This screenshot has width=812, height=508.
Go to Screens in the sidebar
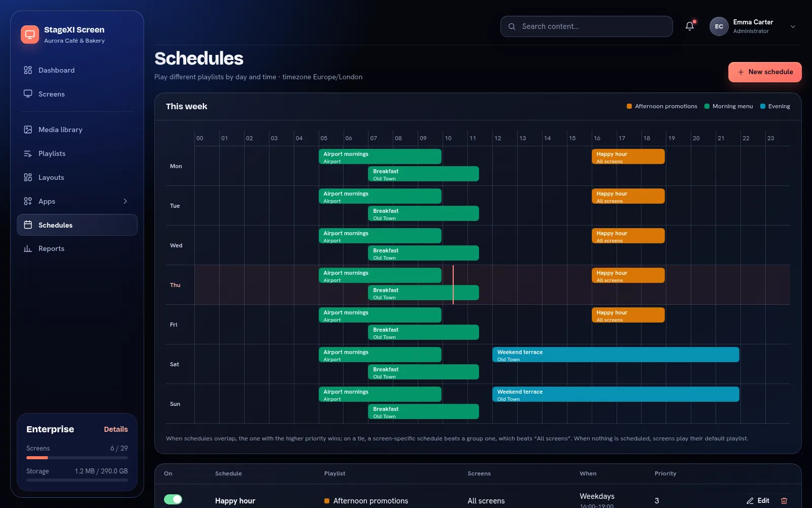(x=77, y=94)
